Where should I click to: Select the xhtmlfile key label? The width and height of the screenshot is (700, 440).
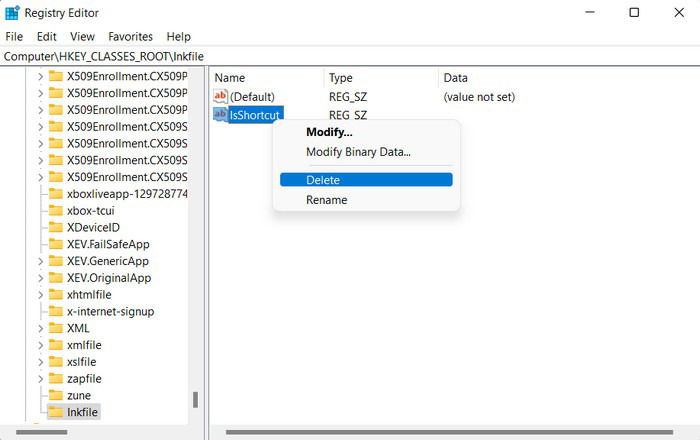[x=89, y=295]
